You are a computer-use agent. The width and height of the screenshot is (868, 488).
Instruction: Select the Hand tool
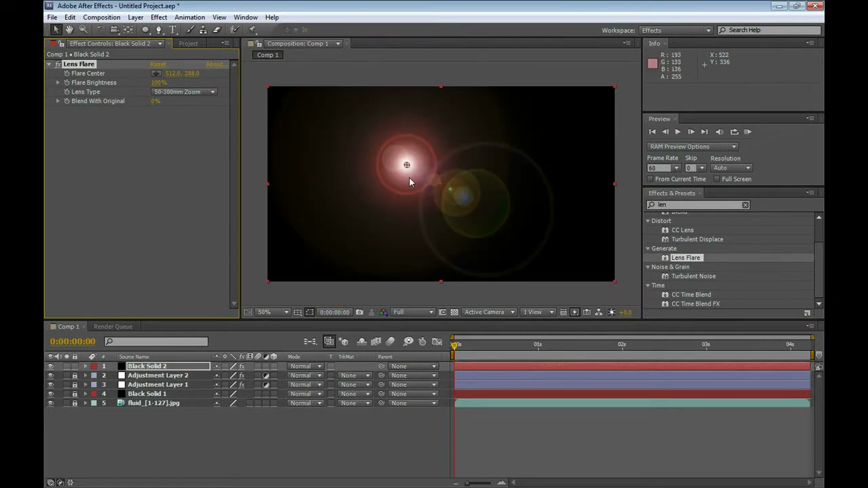coord(69,30)
